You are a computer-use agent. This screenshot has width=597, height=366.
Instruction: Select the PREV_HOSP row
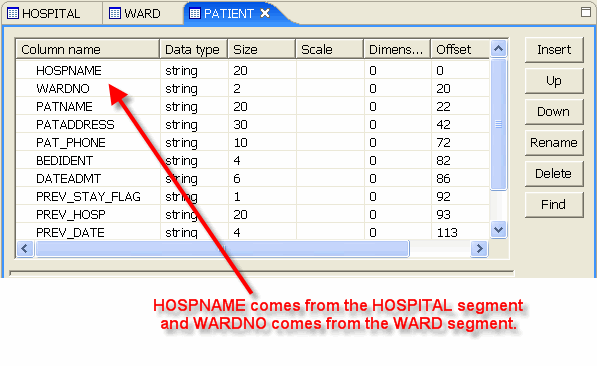click(253, 214)
